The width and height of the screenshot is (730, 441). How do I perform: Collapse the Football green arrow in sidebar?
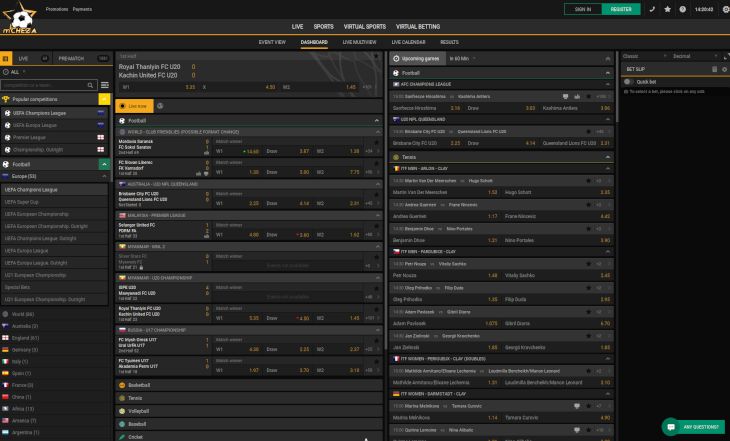[x=104, y=164]
